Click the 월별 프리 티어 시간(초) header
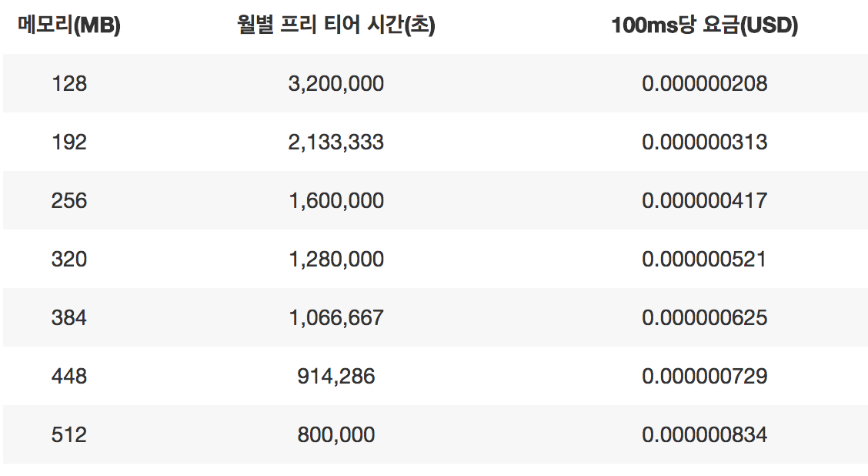Image resolution: width=868 pixels, height=476 pixels. [x=336, y=25]
